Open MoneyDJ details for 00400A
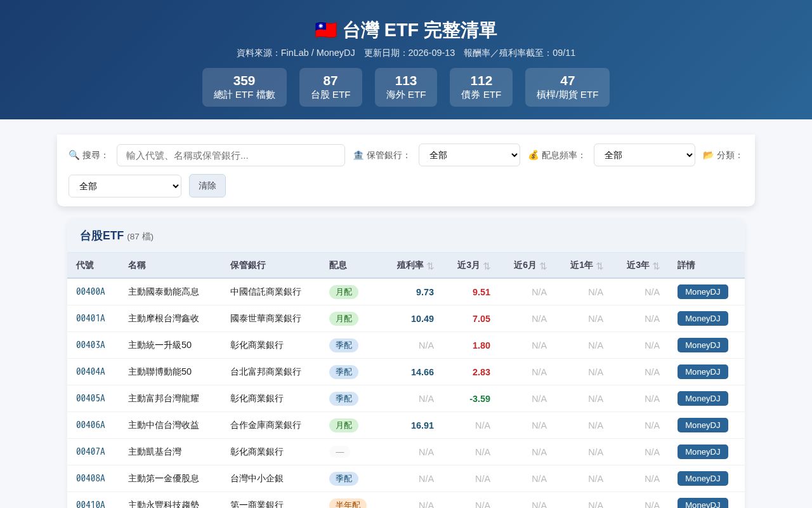812x508 pixels. pyautogui.click(x=703, y=291)
